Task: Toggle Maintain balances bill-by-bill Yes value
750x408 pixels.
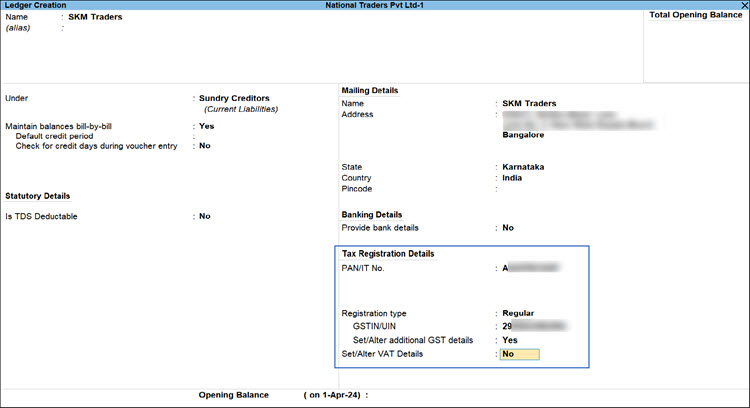Action: click(206, 127)
